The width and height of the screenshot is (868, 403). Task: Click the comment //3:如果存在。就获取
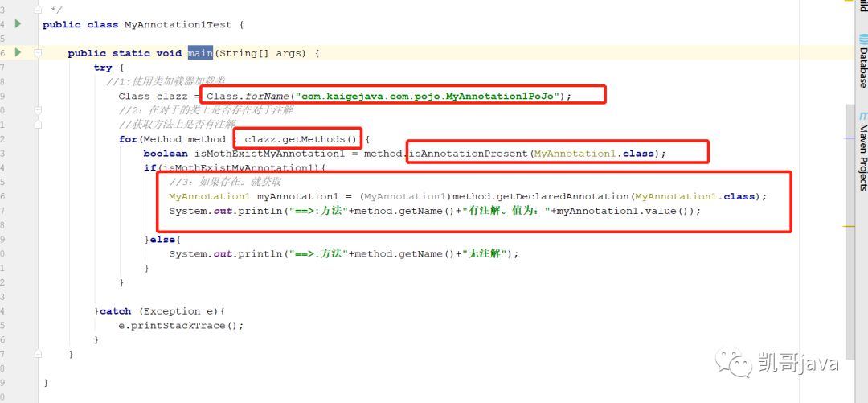(x=227, y=182)
